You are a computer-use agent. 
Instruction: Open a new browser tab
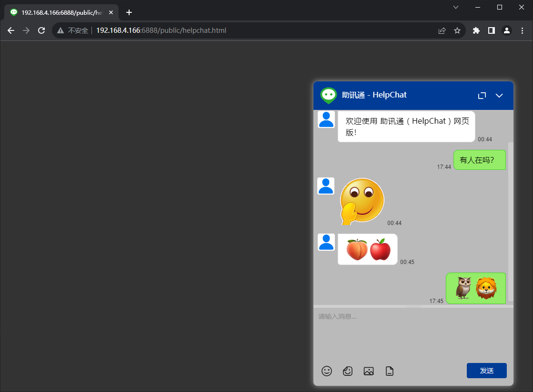coord(129,12)
